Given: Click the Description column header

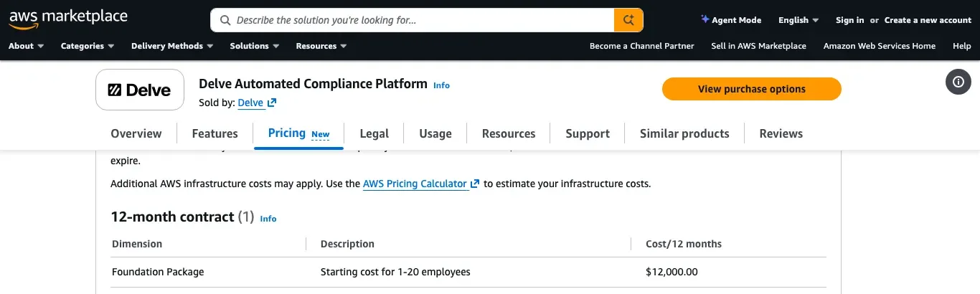Looking at the screenshot, I should pyautogui.click(x=347, y=244).
